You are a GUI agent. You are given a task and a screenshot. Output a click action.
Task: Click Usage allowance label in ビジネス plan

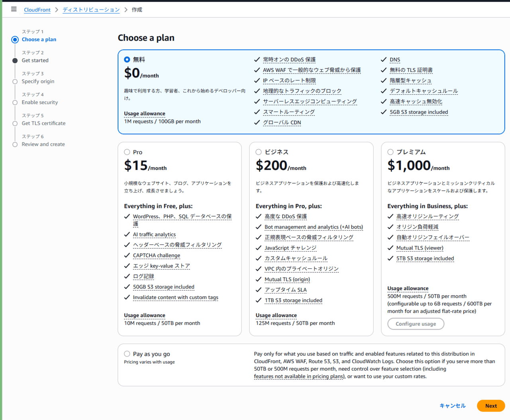point(276,316)
